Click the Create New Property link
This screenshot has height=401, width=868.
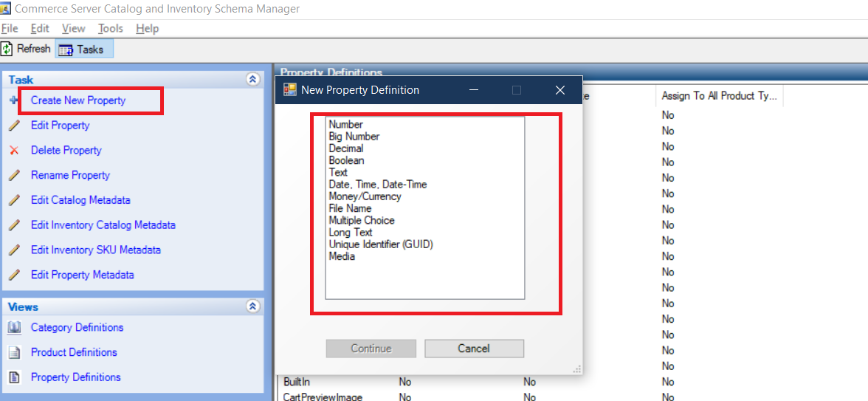78,100
